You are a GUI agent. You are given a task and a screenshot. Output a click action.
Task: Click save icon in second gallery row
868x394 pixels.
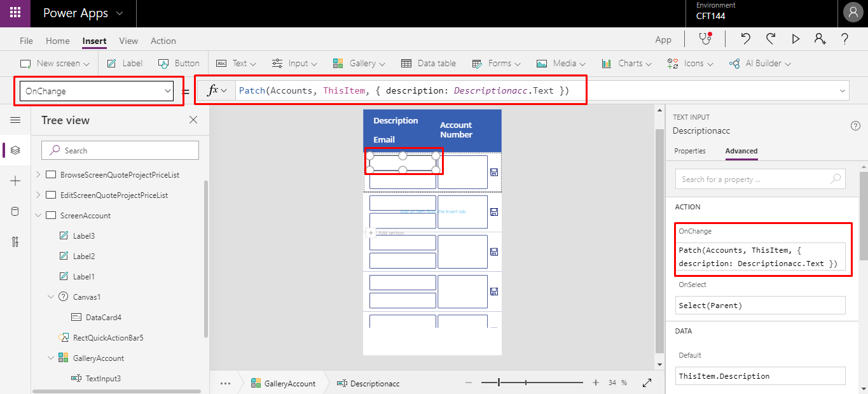[x=494, y=212]
